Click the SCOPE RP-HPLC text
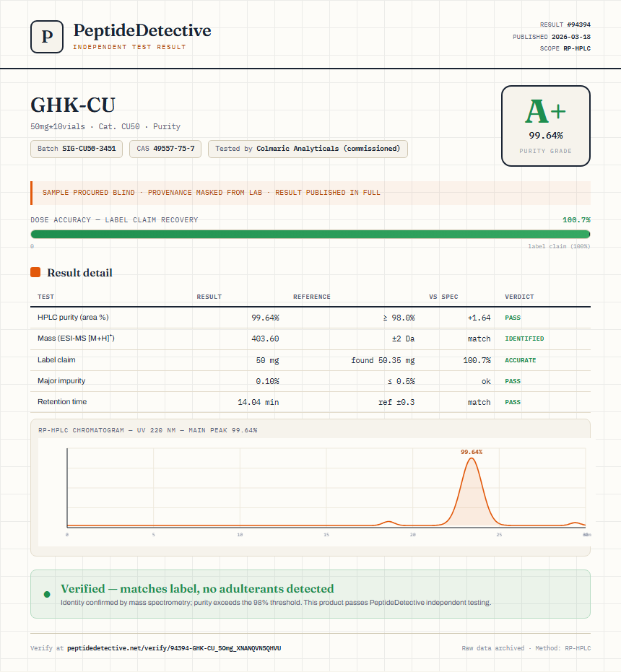This screenshot has height=672, width=621. pyautogui.click(x=565, y=48)
